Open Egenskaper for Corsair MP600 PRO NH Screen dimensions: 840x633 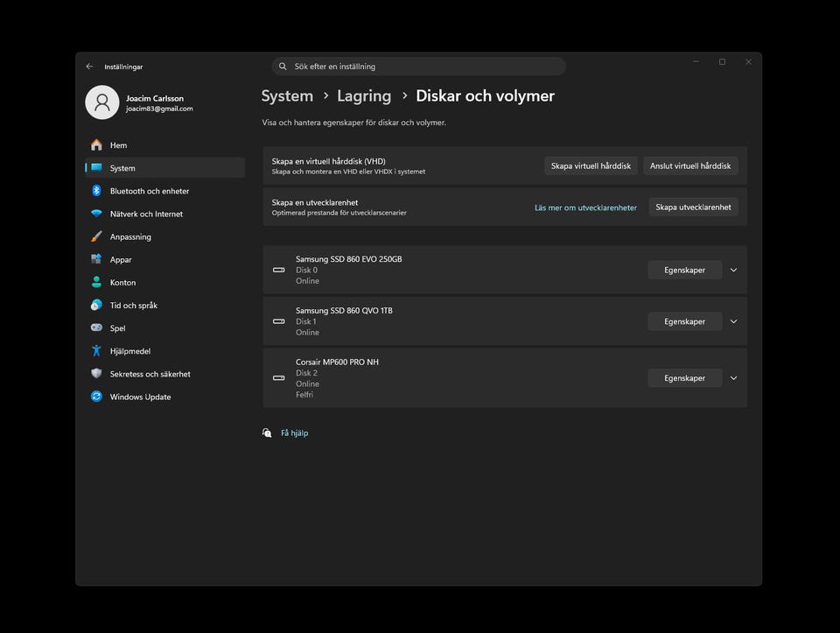(x=684, y=378)
